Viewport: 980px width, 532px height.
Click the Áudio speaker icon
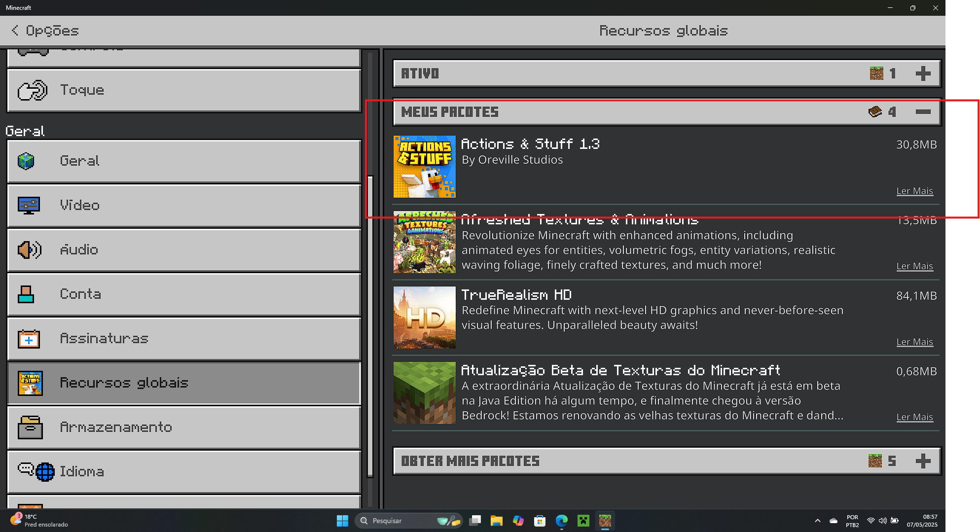pos(29,250)
